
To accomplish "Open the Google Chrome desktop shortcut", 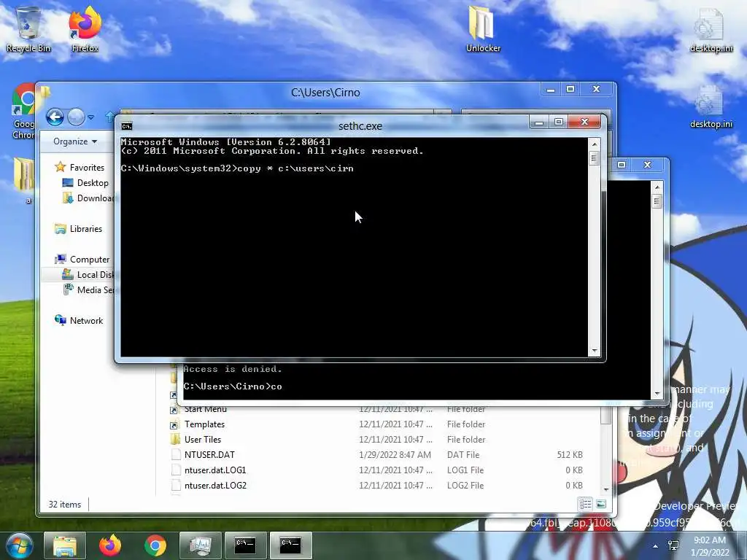I will coord(23,112).
